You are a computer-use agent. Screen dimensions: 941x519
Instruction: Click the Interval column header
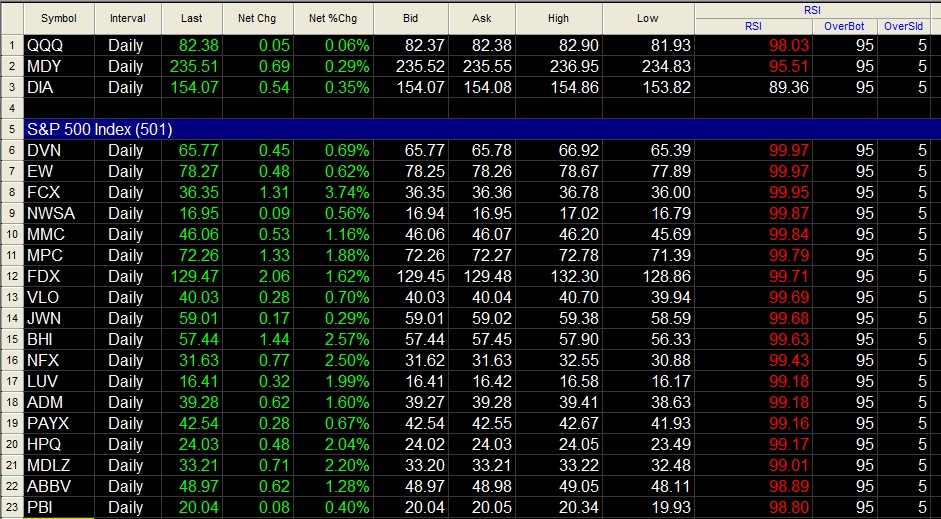pyautogui.click(x=128, y=19)
